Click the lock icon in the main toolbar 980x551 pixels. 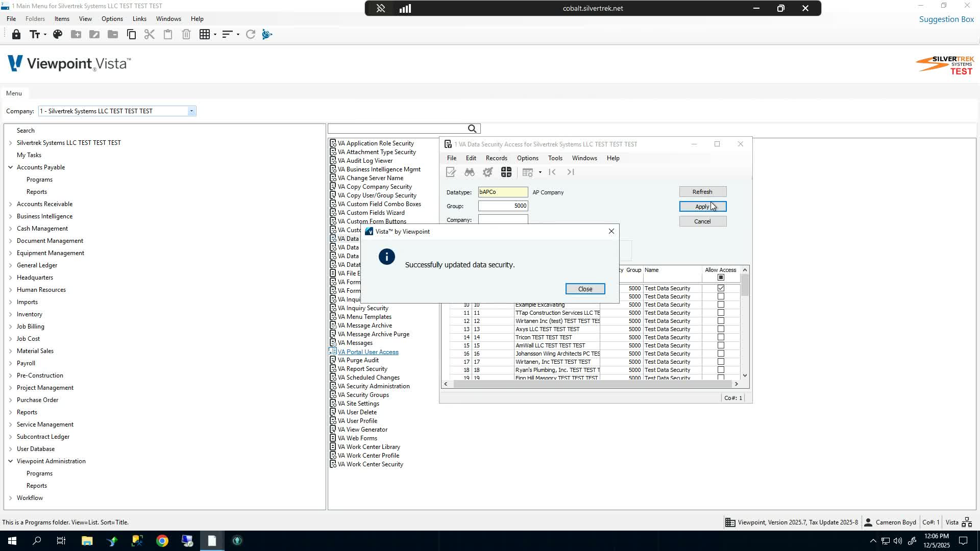tap(16, 35)
